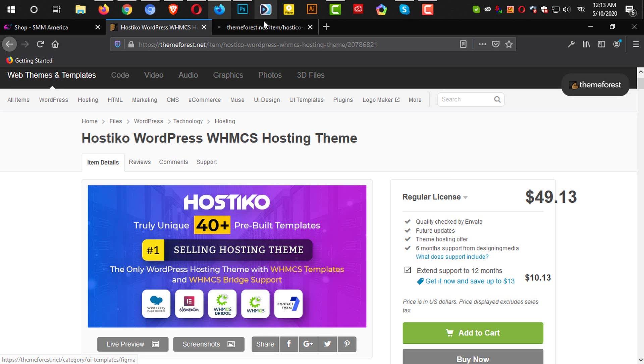Toggle the Firefox sidebar view
This screenshot has height=364, width=644.
coord(601,44)
